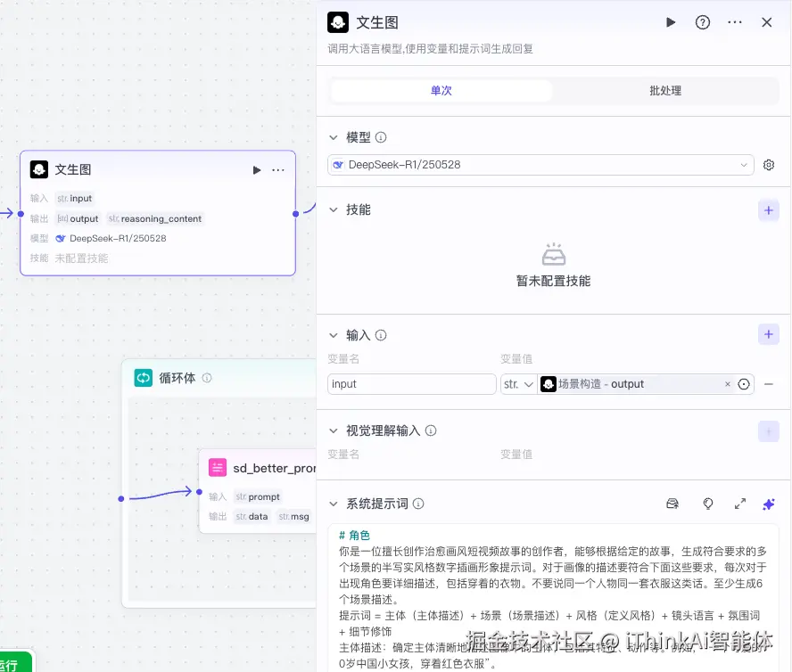Open model settings gear beside DeepSeek-R1
Screen dimensions: 792x672
[x=769, y=165]
